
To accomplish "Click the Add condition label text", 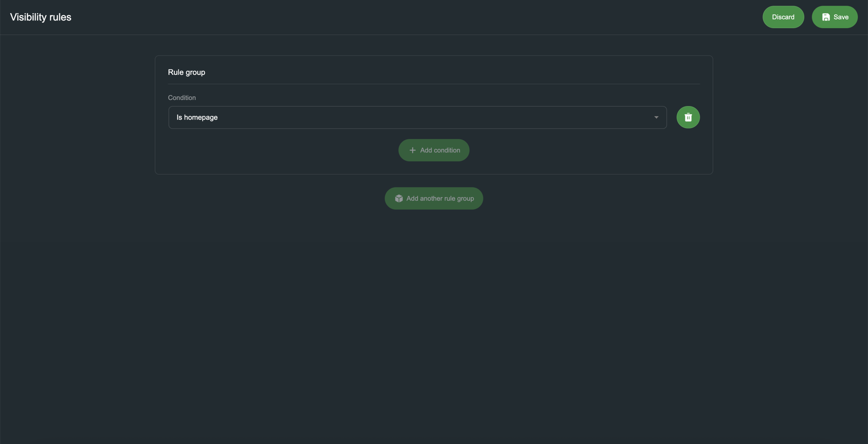I will (440, 150).
